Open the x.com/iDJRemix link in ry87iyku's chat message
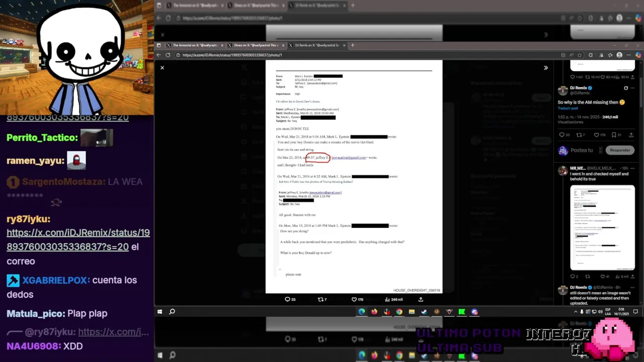The width and height of the screenshot is (644, 362). click(x=78, y=240)
